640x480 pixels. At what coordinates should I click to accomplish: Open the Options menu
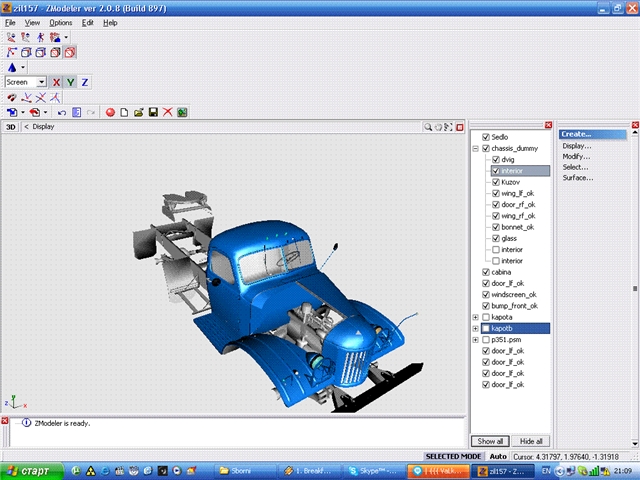click(61, 22)
